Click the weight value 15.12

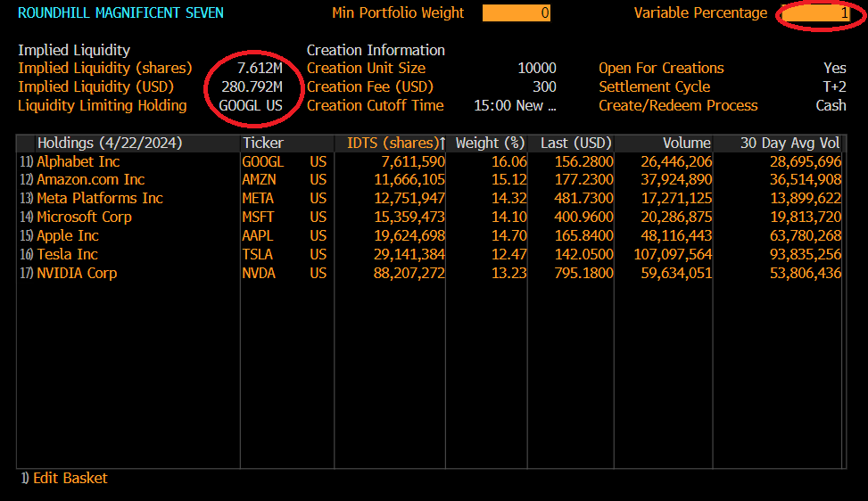(509, 180)
